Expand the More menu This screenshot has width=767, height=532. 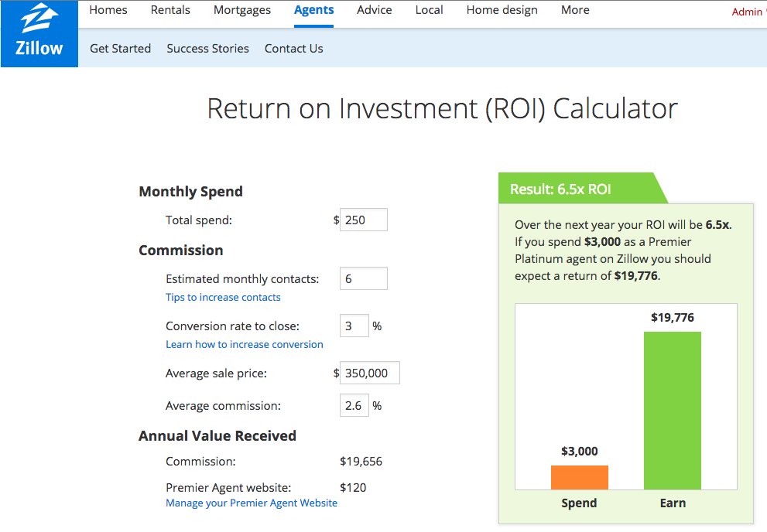[x=575, y=10]
